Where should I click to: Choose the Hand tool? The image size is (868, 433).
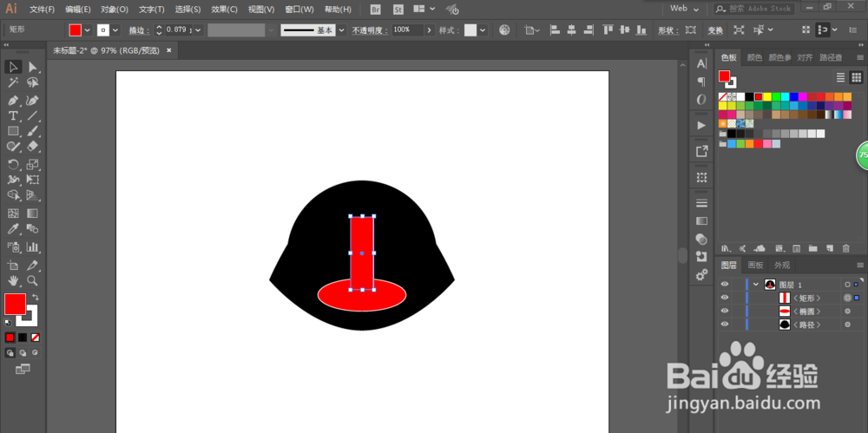(x=13, y=280)
